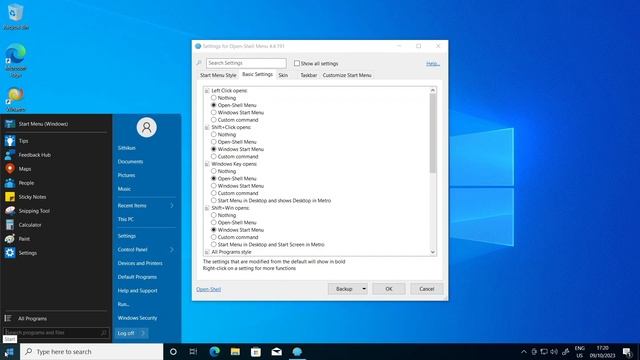Expand Recent Items submenu
640x360 pixels.
pos(172,206)
